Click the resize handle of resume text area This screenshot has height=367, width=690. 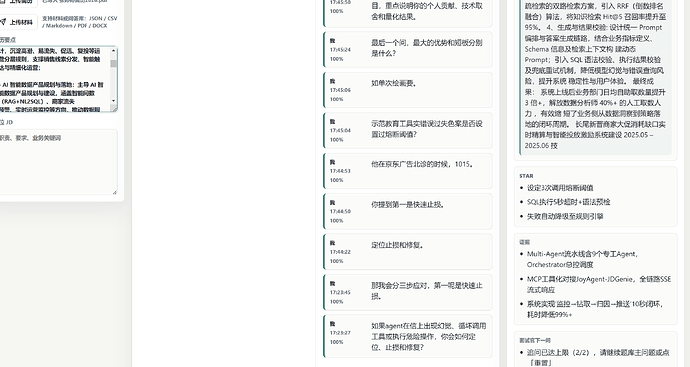(115, 109)
